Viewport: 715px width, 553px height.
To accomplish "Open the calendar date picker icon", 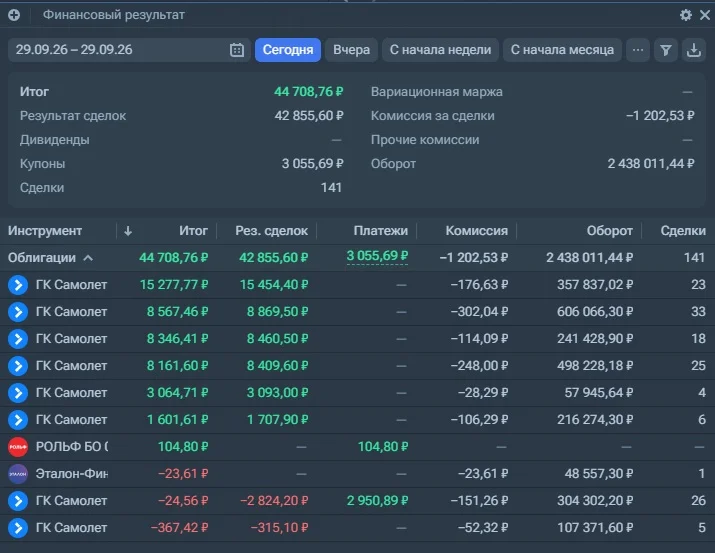I will tap(237, 50).
